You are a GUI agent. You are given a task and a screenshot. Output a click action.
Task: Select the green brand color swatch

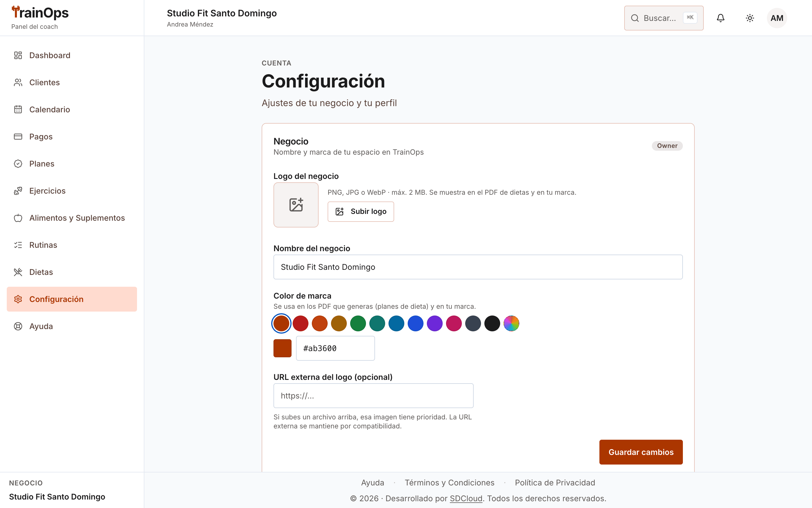[x=358, y=323]
